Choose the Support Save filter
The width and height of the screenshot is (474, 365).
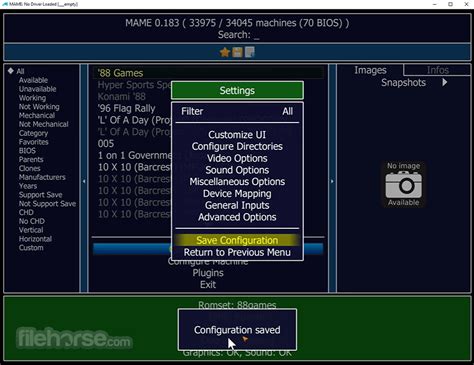pos(40,195)
